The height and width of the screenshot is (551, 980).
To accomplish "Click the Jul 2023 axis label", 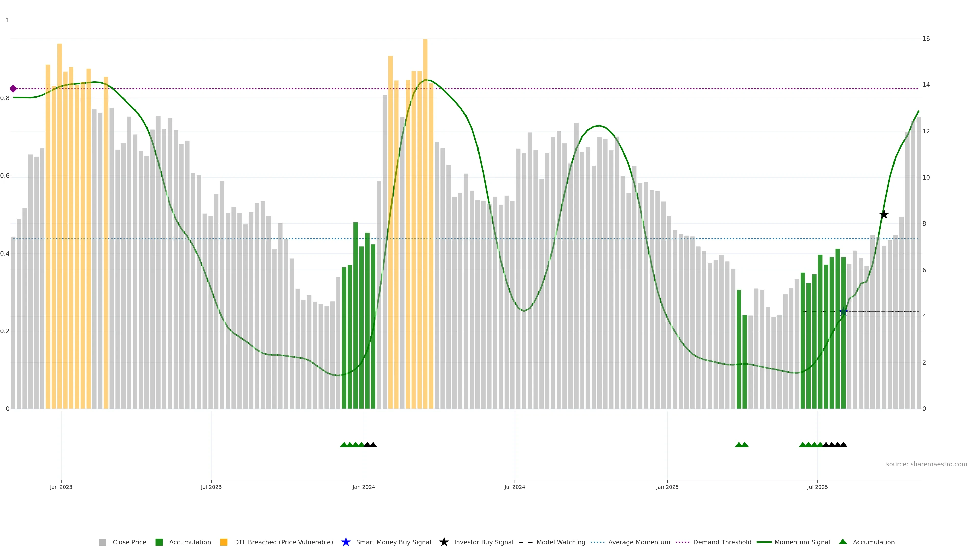I will coord(211,487).
